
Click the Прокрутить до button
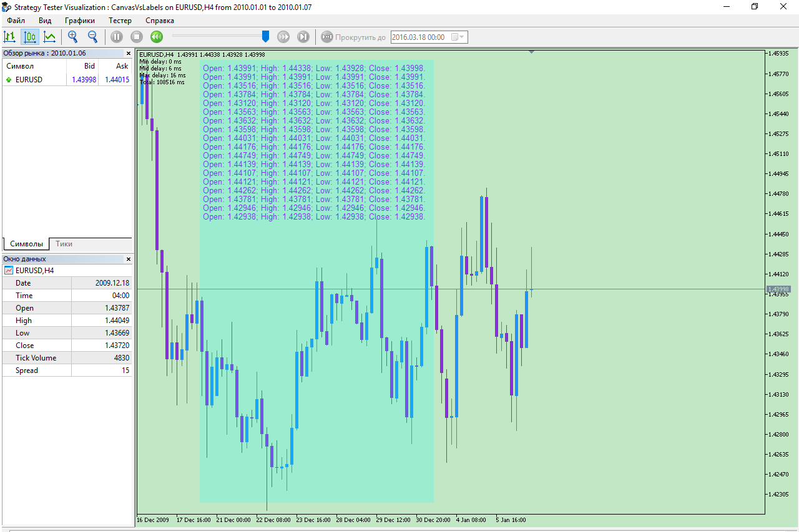click(353, 37)
